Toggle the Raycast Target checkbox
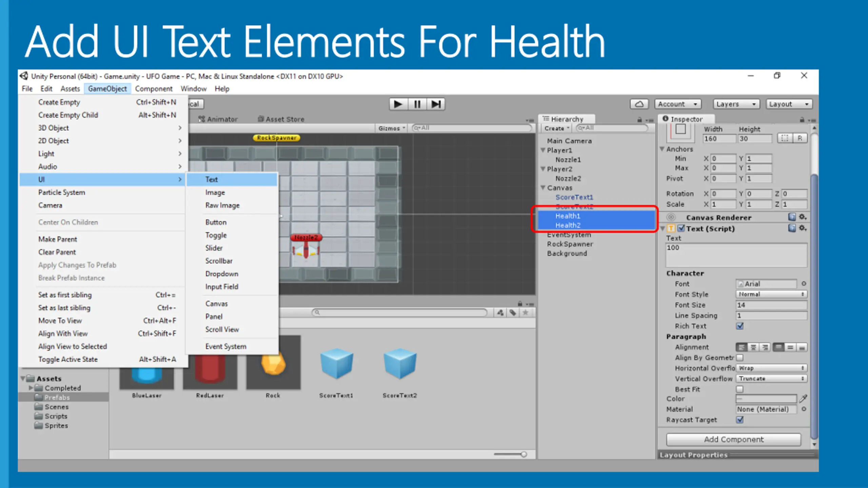 [740, 420]
